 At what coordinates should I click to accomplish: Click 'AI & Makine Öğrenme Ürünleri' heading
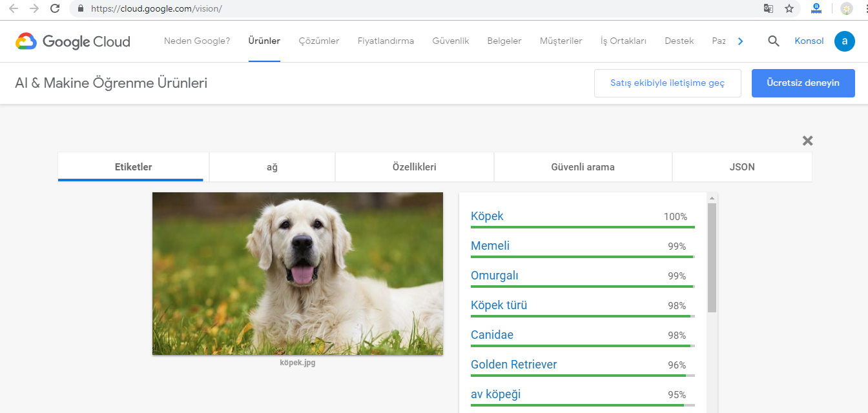[111, 83]
